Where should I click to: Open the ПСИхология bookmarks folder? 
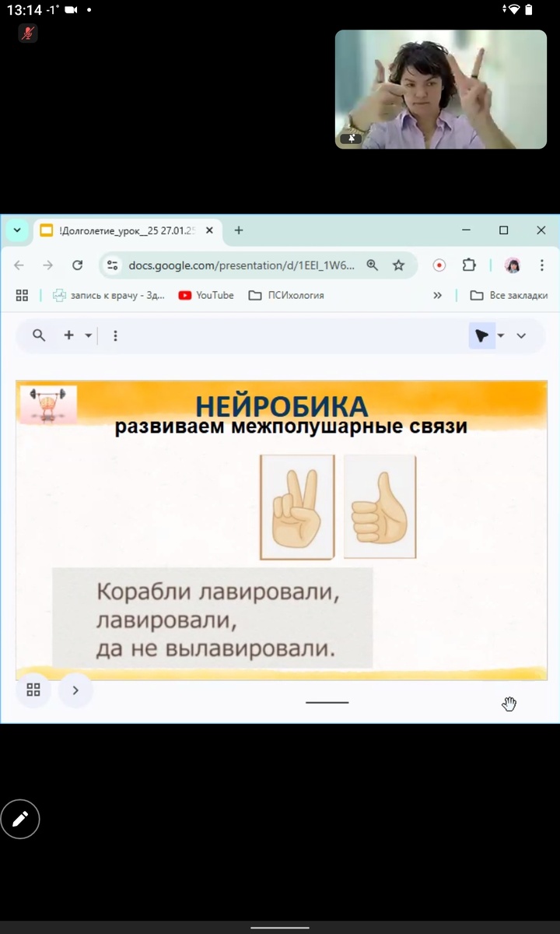click(x=286, y=295)
